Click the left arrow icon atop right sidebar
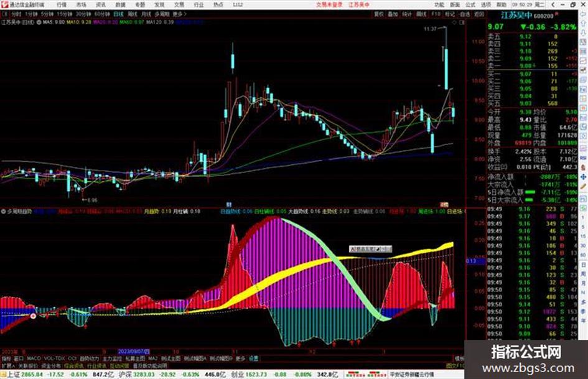This screenshot has height=379, width=588. click(583, 15)
